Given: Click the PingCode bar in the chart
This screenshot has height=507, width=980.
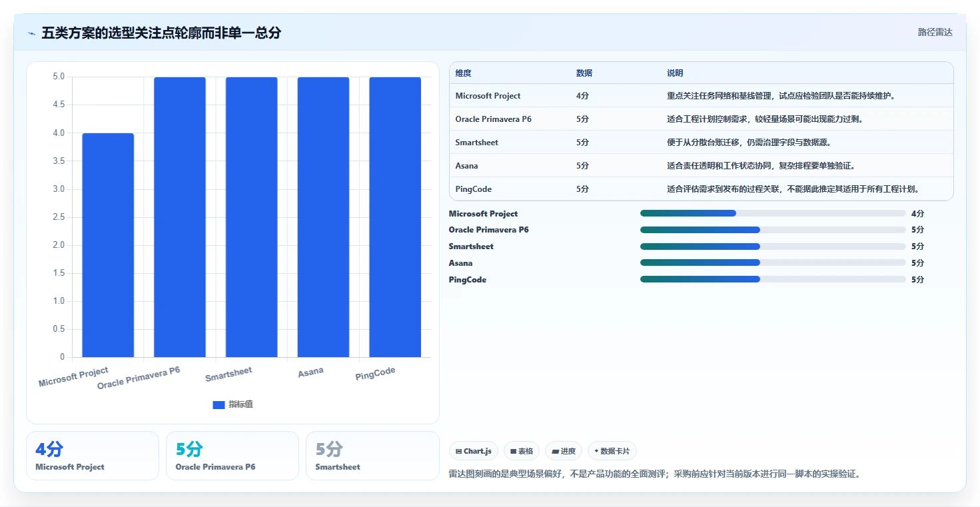Looking at the screenshot, I should pos(395,217).
